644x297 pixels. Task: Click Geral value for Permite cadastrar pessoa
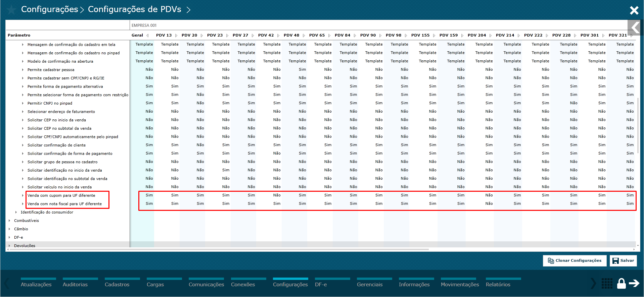coord(149,69)
